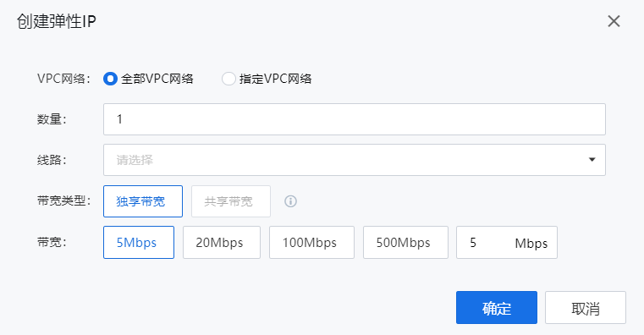Screen dimensions: 644x335
Task: Close the 创建弹性IP dialog with X
Action: pyautogui.click(x=614, y=21)
